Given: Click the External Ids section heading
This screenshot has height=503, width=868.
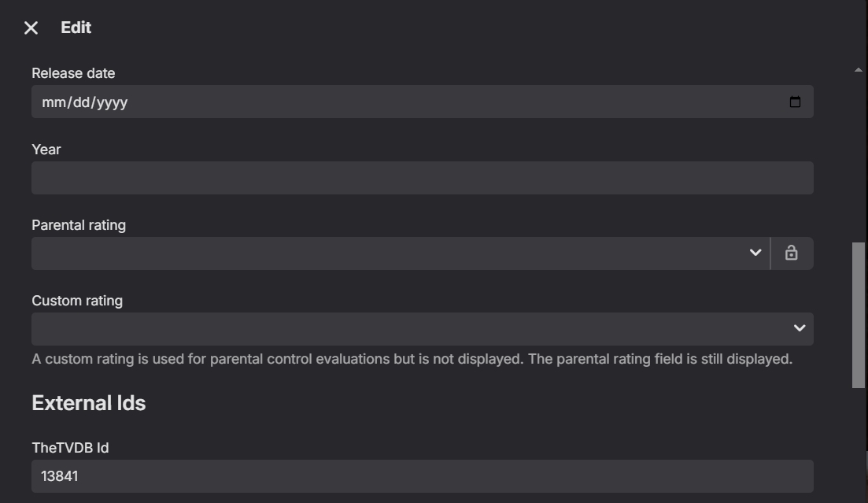Looking at the screenshot, I should tap(89, 403).
